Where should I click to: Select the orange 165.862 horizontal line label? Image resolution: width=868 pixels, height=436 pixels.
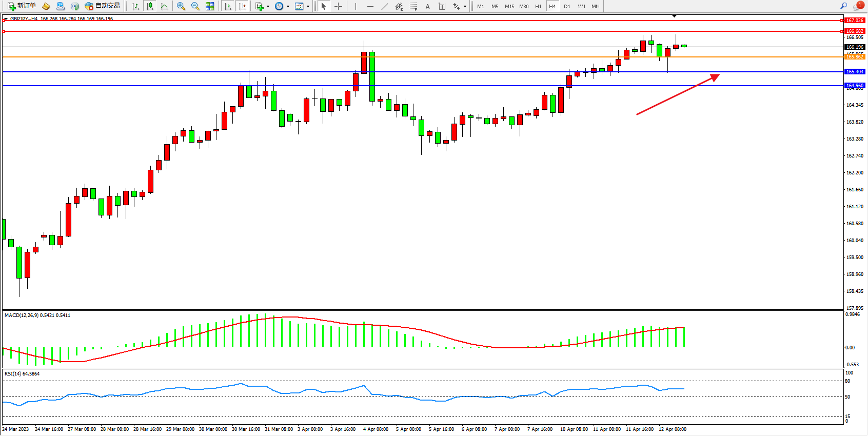(x=855, y=57)
